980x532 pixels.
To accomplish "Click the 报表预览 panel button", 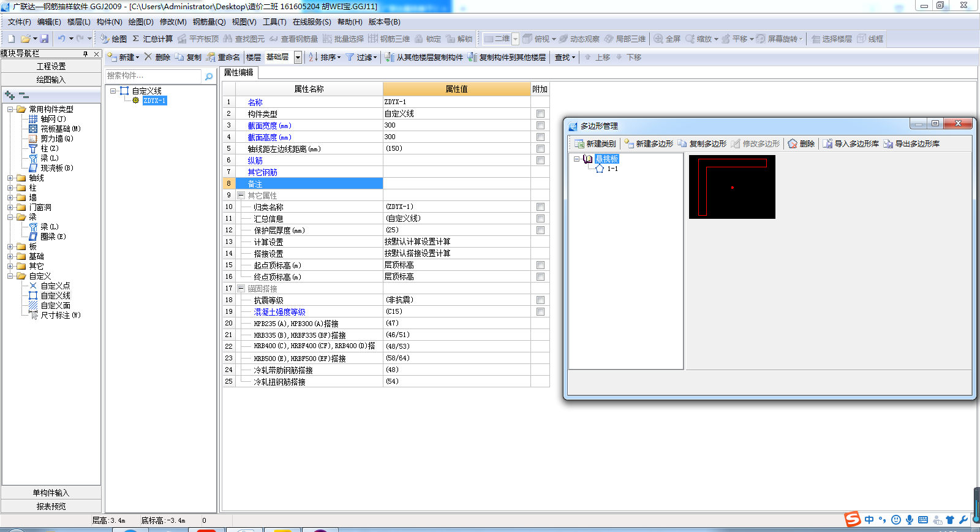I will [51, 506].
